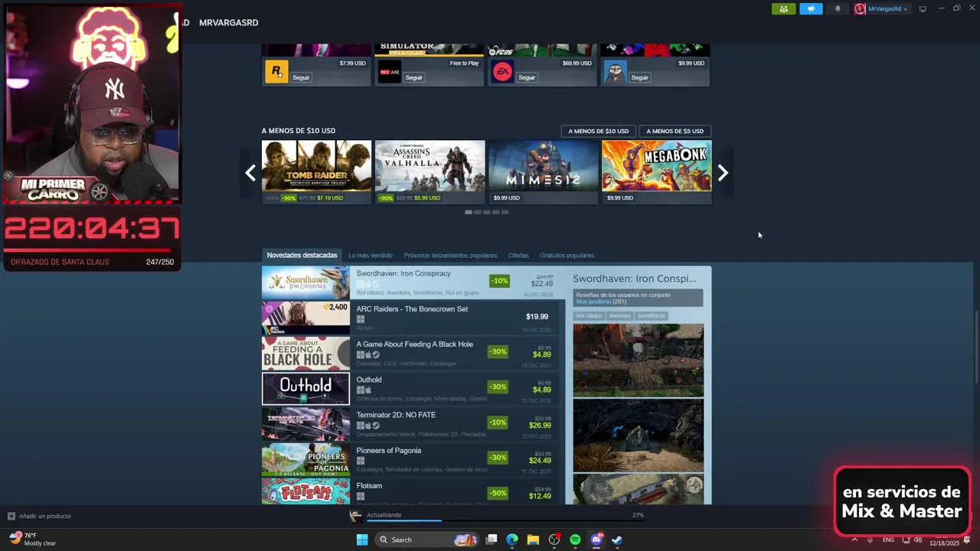The height and width of the screenshot is (551, 980).
Task: Open the Flotsam list entry
Action: (x=410, y=491)
